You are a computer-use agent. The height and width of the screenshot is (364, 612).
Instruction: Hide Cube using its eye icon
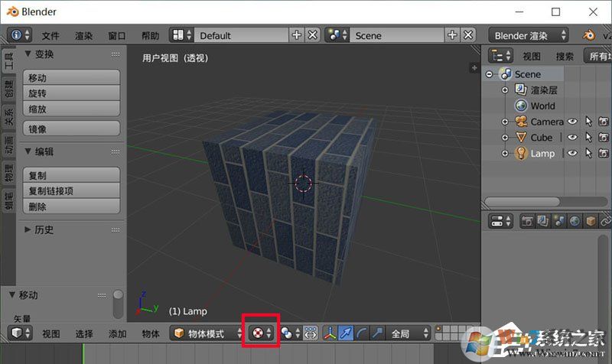tap(572, 138)
